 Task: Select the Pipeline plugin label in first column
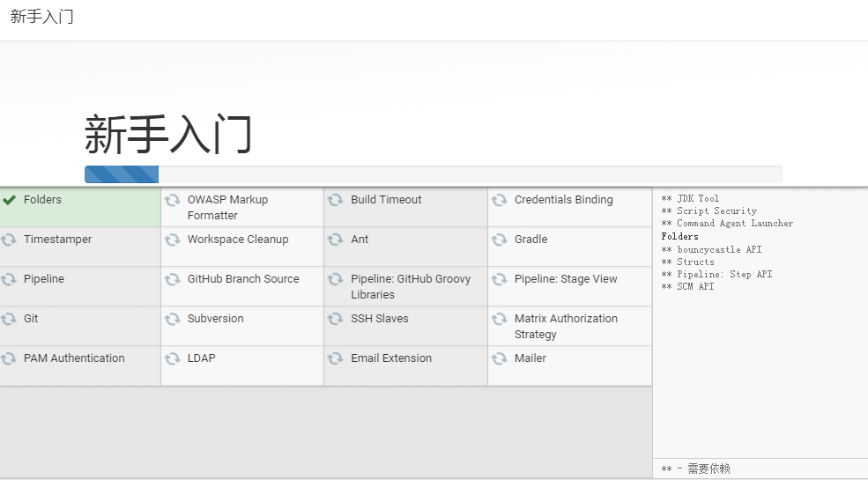coord(44,279)
